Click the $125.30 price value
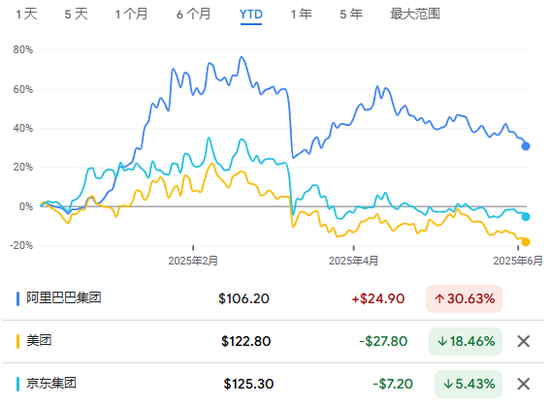Screen dimensions: 550x404 coord(249,384)
